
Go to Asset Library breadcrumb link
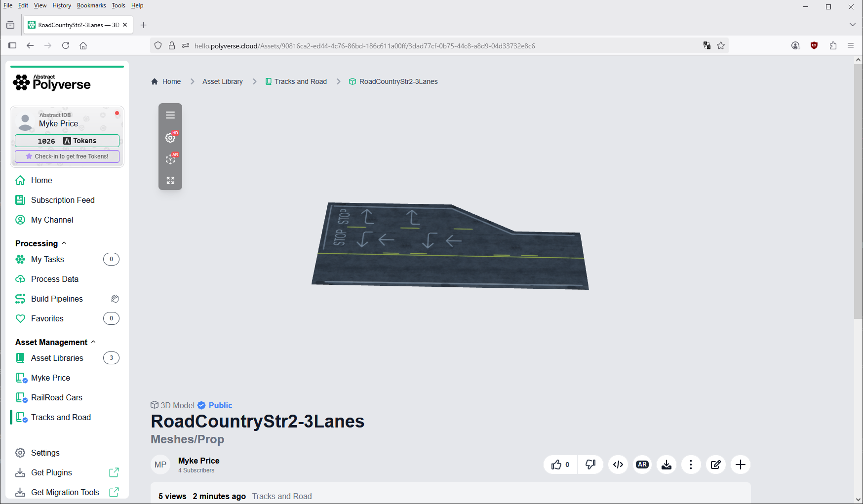coord(223,81)
